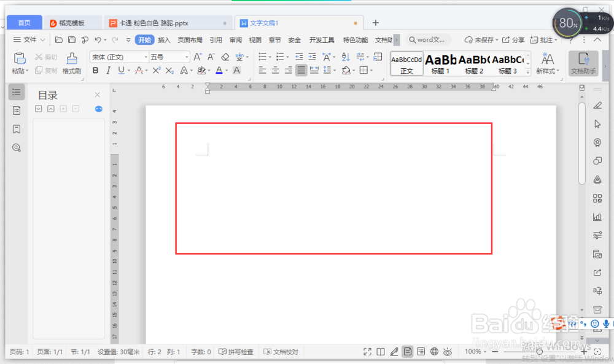614x364 pixels.
Task: Toggle underline formatting
Action: [122, 71]
